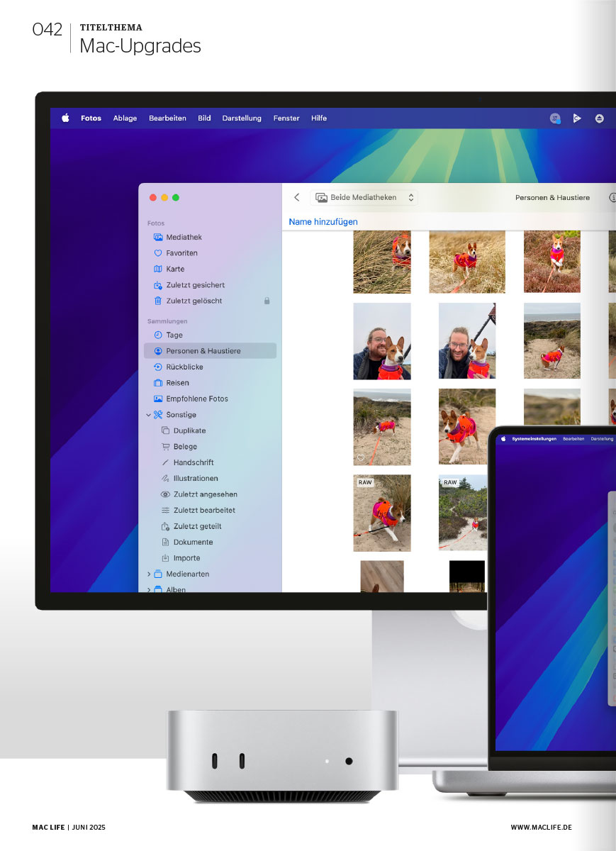Click the Mediathek icon in the sidebar

158,237
